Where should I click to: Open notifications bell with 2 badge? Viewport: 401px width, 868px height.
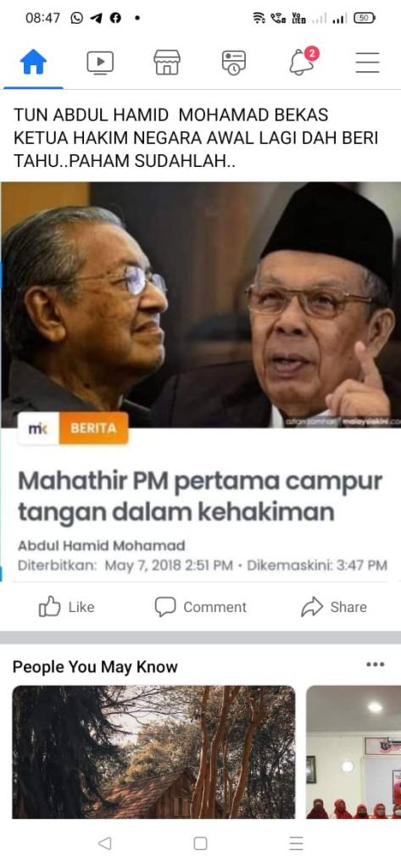tap(303, 61)
